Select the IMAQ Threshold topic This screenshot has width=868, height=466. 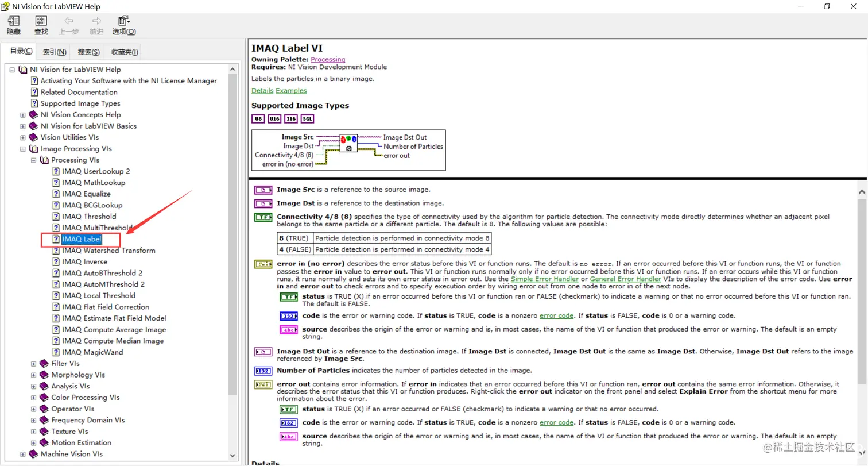click(89, 217)
